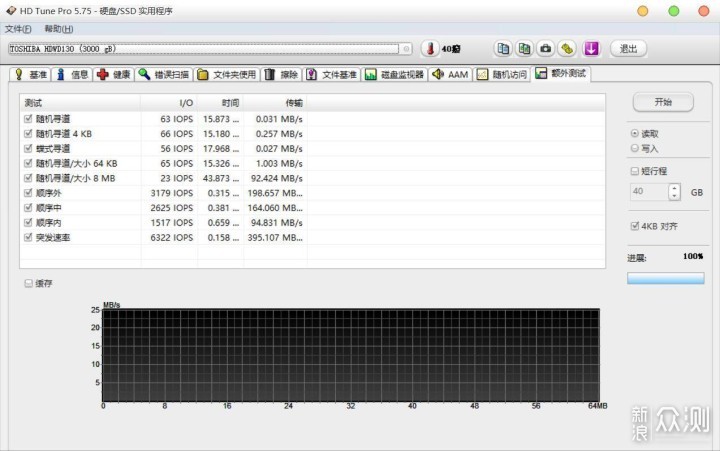Click the 94.831 MB/s transfer value
720x451 pixels.
tap(276, 223)
